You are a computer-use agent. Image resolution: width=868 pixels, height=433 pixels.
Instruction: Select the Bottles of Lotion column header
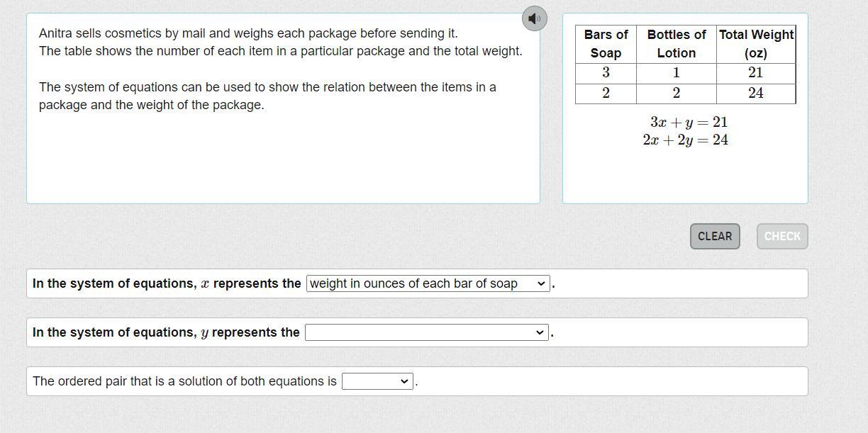pos(677,44)
